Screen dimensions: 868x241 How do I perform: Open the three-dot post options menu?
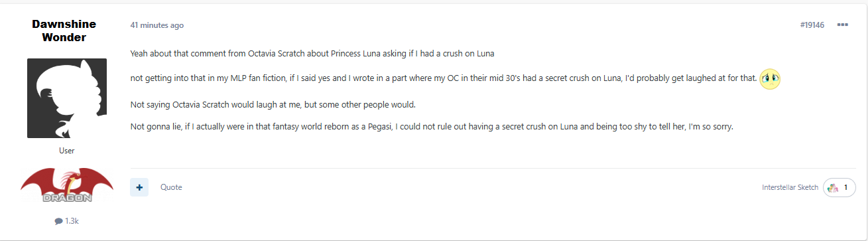843,25
